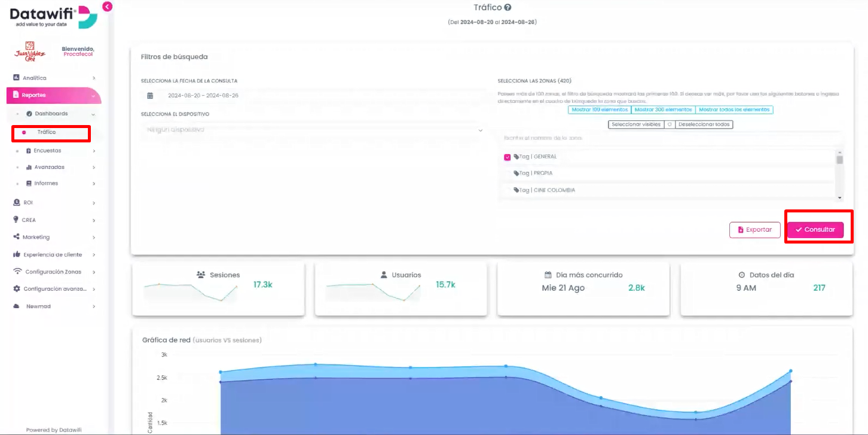Expand the Informes submenu

[x=94, y=184]
